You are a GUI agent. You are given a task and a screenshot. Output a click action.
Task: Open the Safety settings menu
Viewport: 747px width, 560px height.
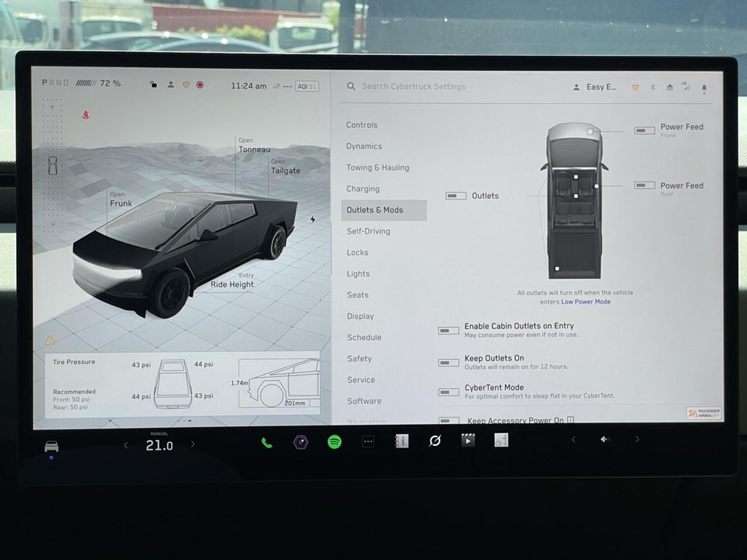359,359
